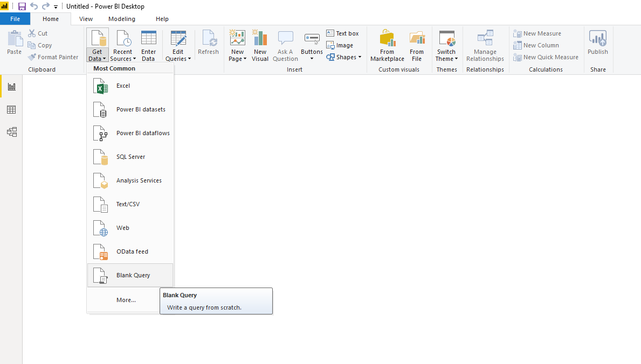Choose Web data source

click(130, 228)
